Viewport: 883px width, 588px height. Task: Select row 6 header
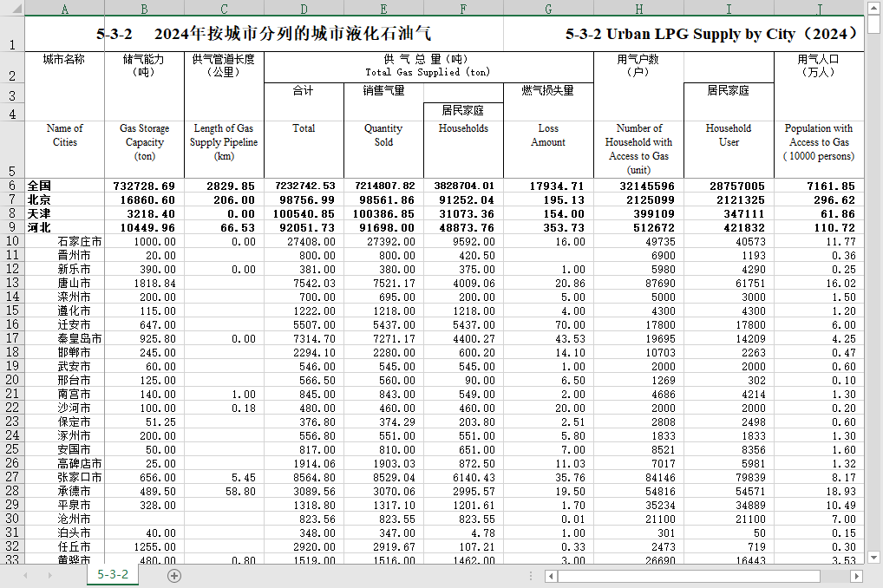pos(12,186)
